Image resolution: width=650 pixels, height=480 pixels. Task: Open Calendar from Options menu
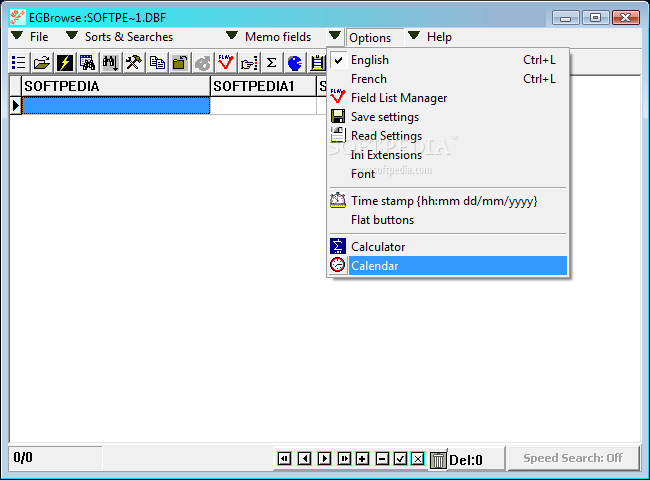coord(448,266)
